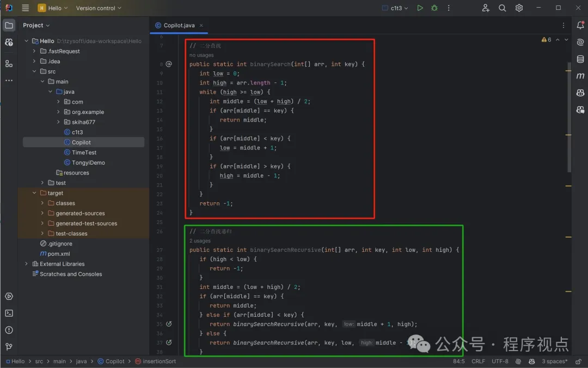The image size is (588, 368).
Task: Open the Structure tool window icon
Action: [x=9, y=64]
